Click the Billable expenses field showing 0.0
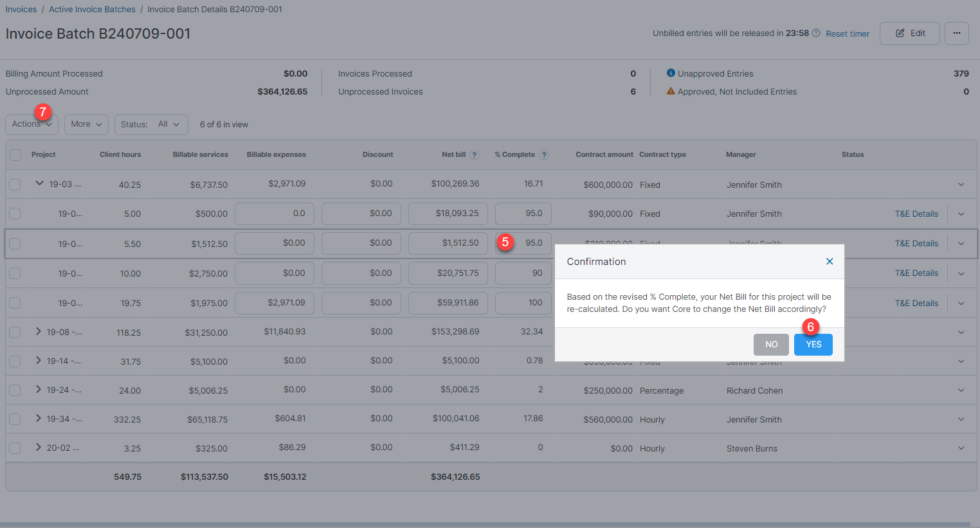This screenshot has width=980, height=528. coord(275,214)
